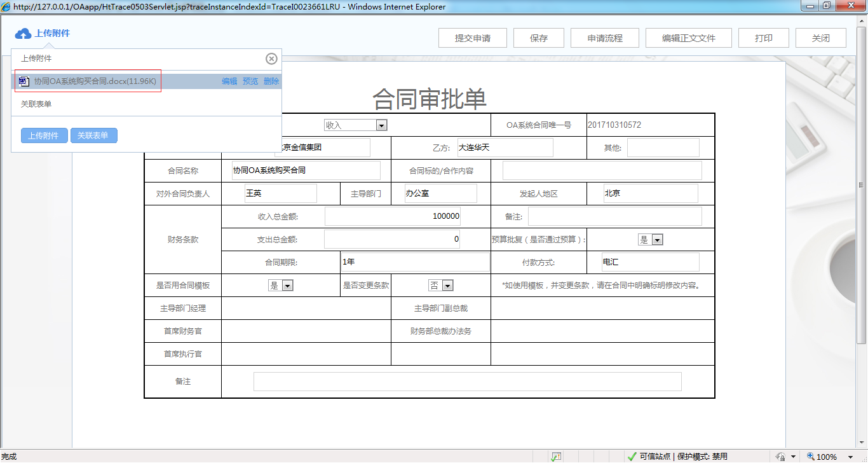Click the zoom magnifier icon in the status bar
This screenshot has height=463, width=868.
811,457
